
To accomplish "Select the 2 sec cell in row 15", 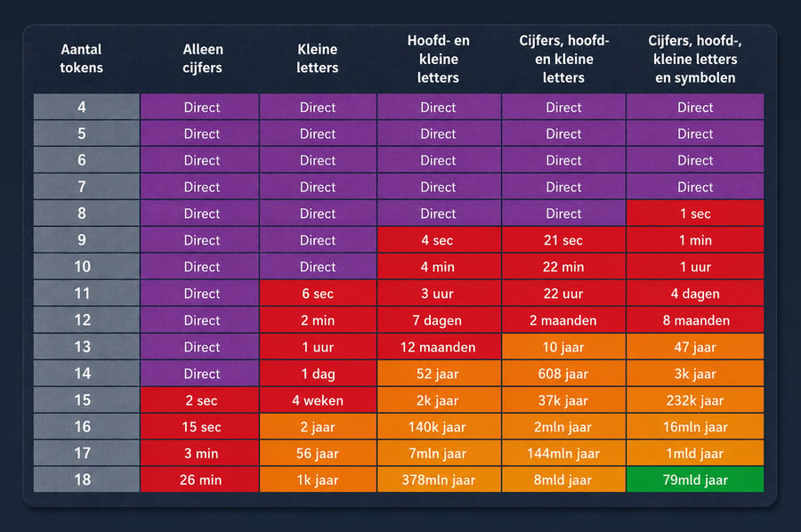I will [x=200, y=399].
